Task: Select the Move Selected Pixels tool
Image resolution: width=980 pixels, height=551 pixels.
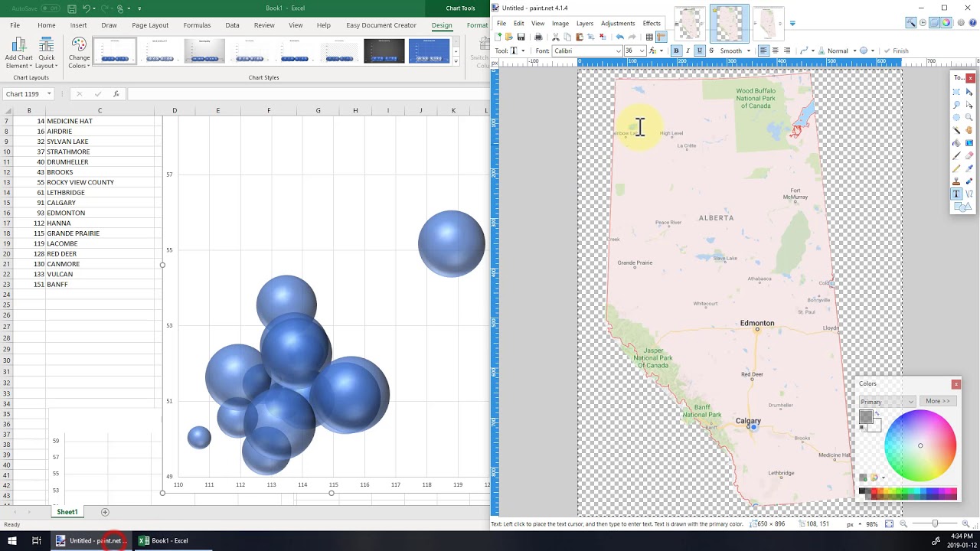Action: point(969,92)
